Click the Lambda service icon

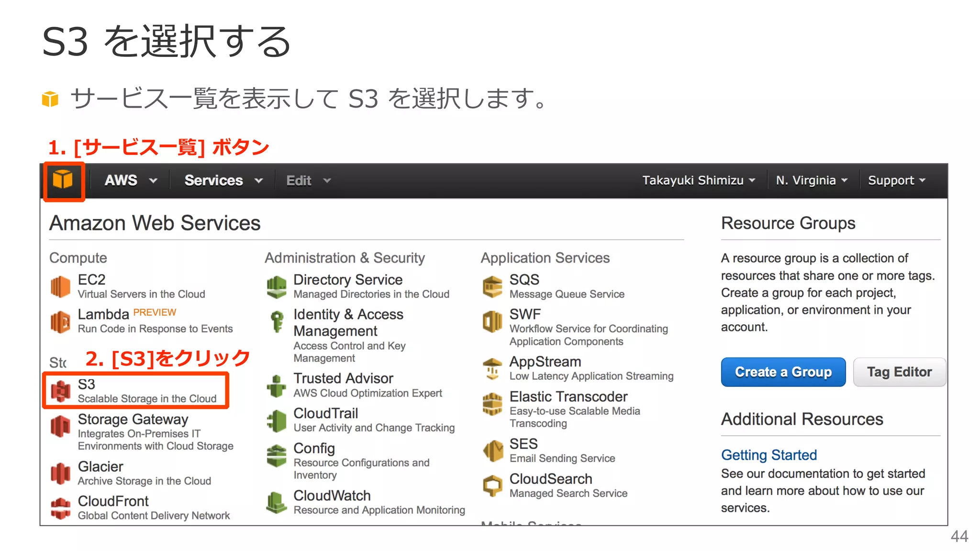point(60,321)
